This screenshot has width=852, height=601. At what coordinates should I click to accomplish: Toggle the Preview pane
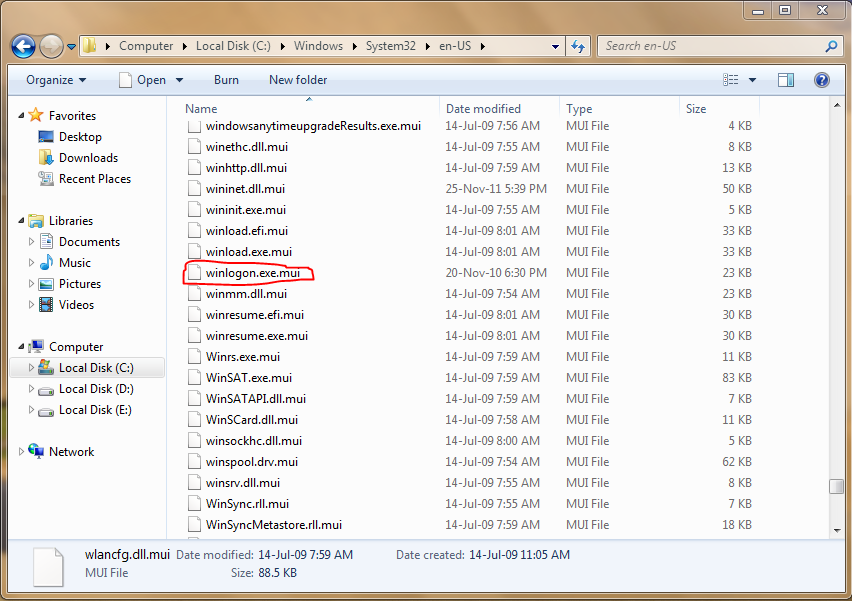point(786,80)
